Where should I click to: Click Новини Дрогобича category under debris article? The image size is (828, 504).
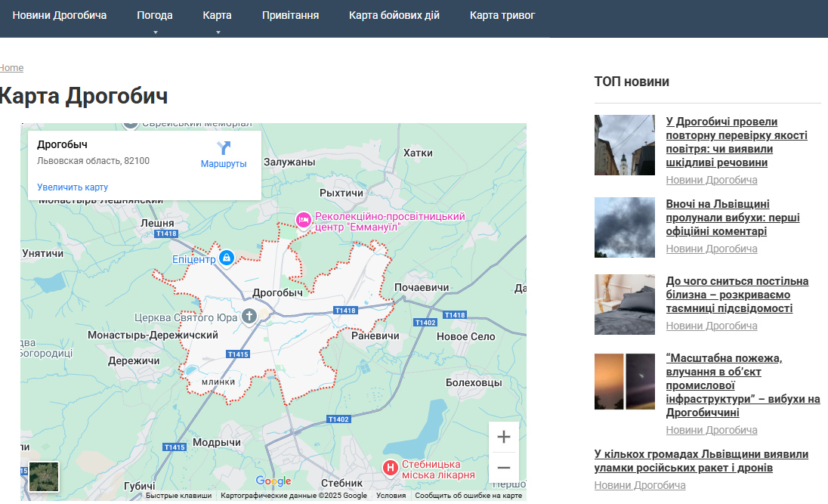click(640, 486)
